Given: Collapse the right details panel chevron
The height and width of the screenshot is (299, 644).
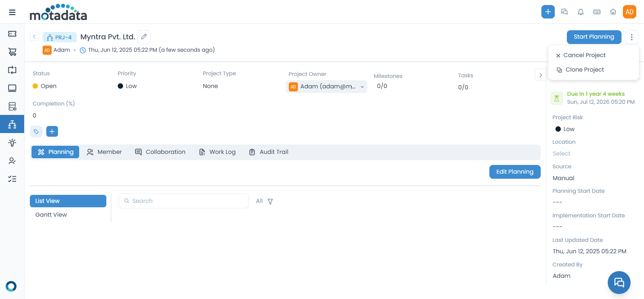Looking at the screenshot, I should pyautogui.click(x=540, y=75).
